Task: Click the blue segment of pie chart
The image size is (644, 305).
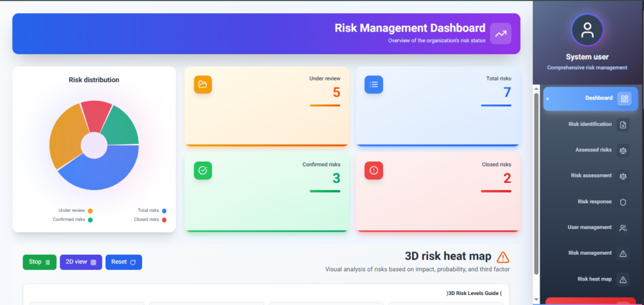Action: (x=101, y=171)
